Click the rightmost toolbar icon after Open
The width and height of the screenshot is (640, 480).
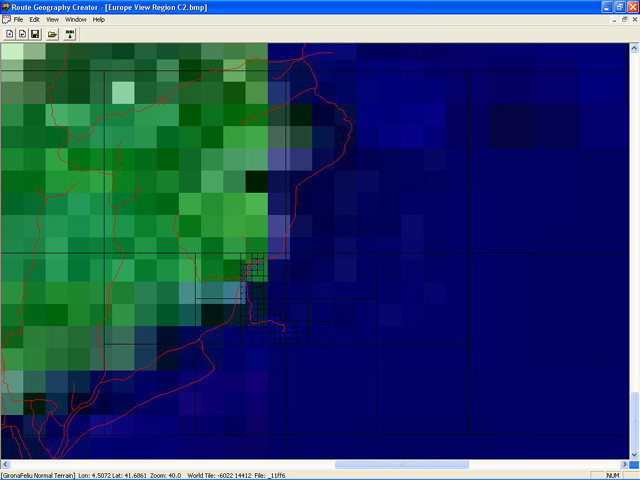70,33
